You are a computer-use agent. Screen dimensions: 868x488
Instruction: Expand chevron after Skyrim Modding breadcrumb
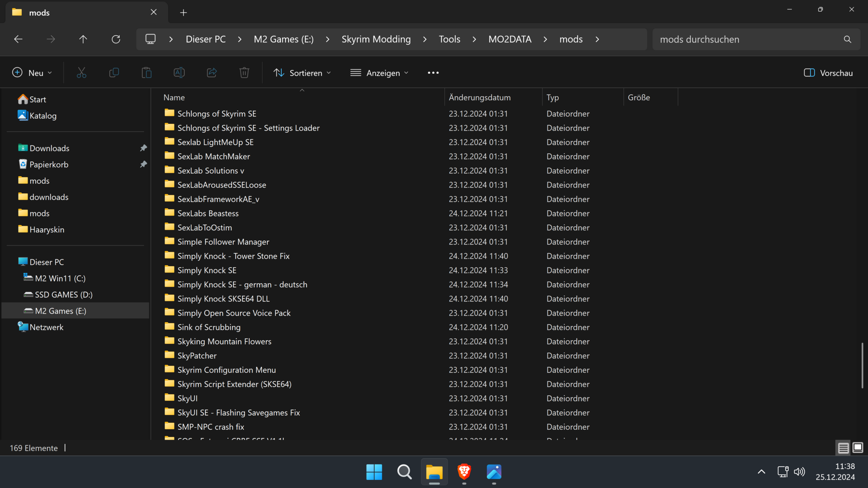pyautogui.click(x=425, y=39)
